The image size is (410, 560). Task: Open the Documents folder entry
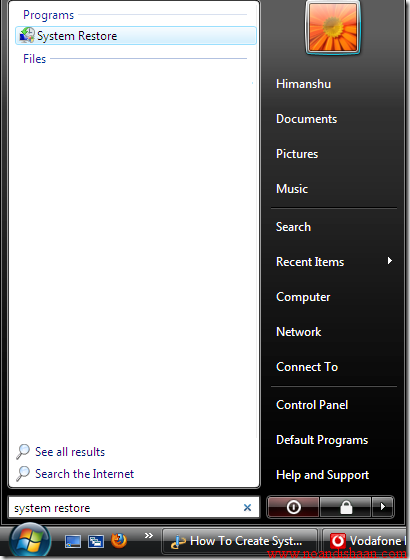pos(306,119)
